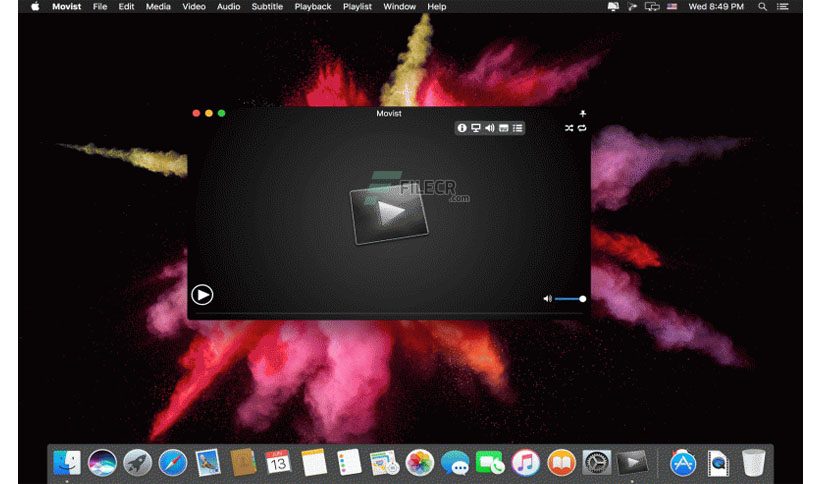Image resolution: width=836 pixels, height=484 pixels.
Task: Zoom Movist with green button
Action: click(222, 113)
